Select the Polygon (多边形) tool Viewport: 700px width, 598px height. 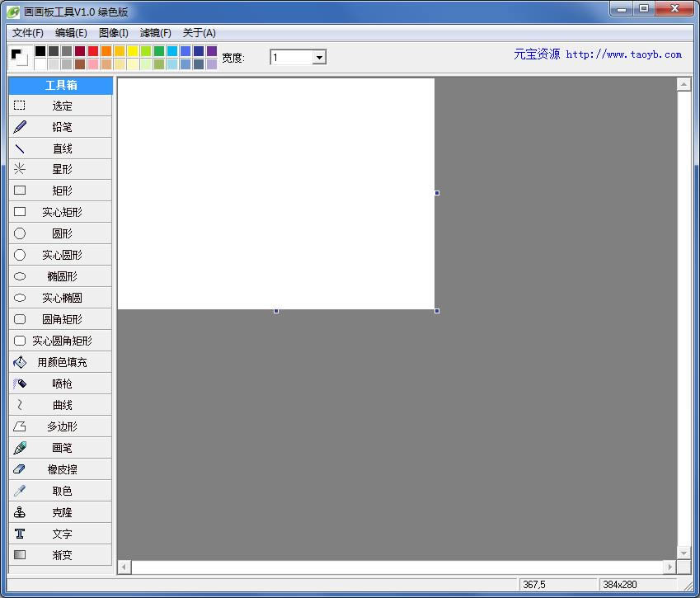[61, 426]
